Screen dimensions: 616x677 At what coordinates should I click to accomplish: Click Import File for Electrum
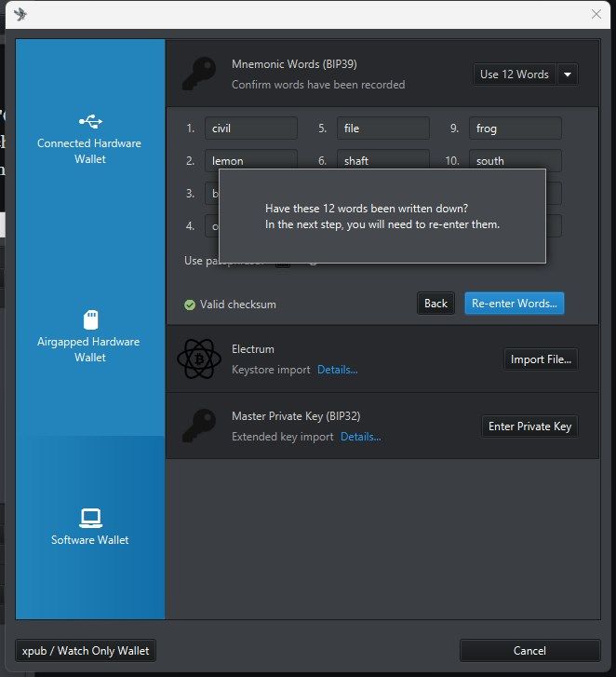pyautogui.click(x=541, y=359)
